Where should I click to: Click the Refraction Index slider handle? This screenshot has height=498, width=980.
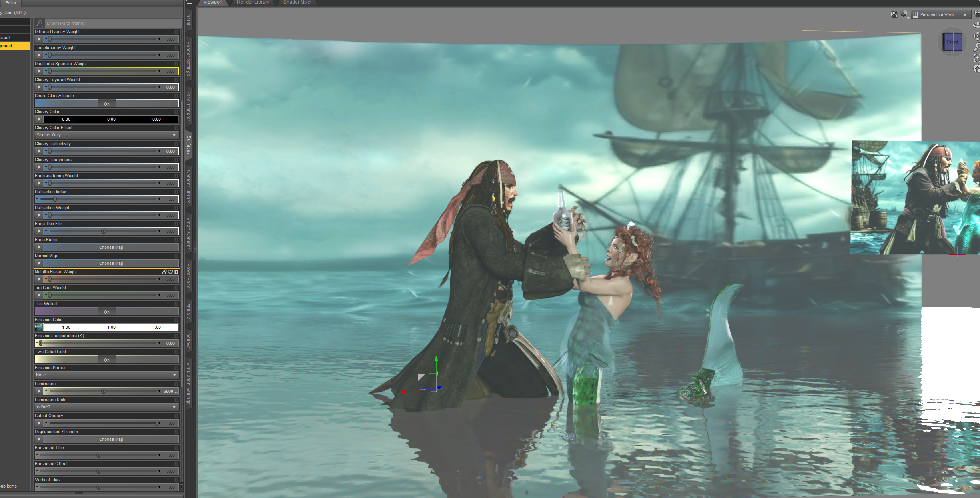pyautogui.click(x=55, y=199)
